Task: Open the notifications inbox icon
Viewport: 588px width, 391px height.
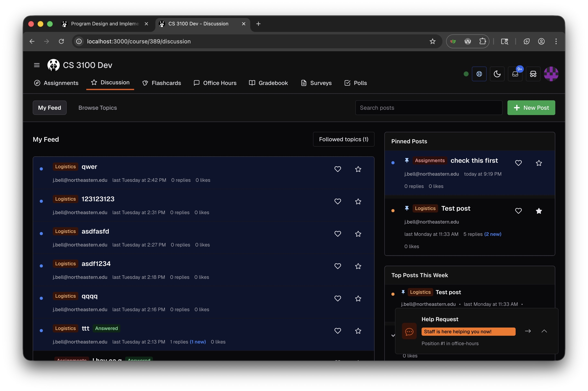Action: tap(515, 74)
